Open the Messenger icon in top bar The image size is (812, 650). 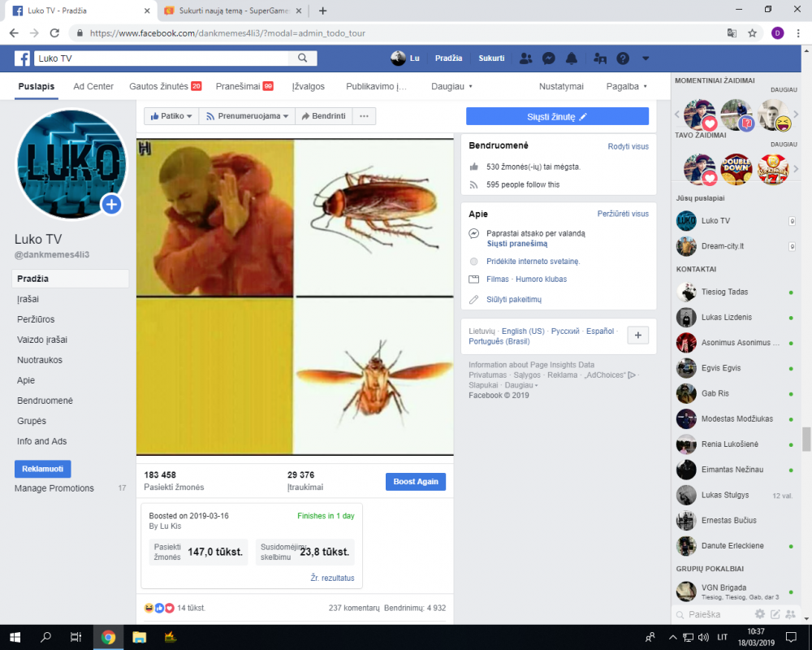point(549,58)
